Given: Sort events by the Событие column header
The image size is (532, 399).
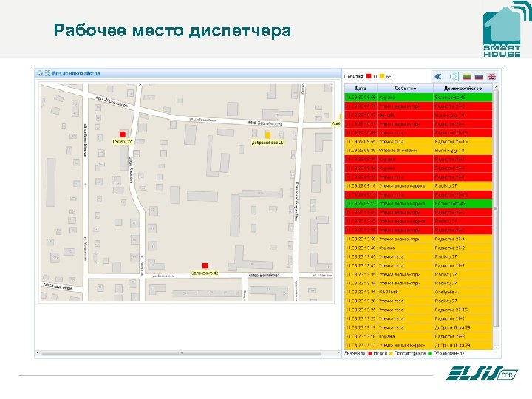Looking at the screenshot, I should pyautogui.click(x=405, y=88).
